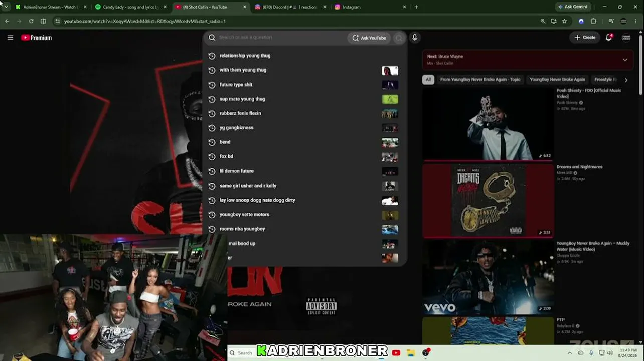Start voice search with the microphone
Viewport: 644px width, 361px height.
pyautogui.click(x=415, y=38)
